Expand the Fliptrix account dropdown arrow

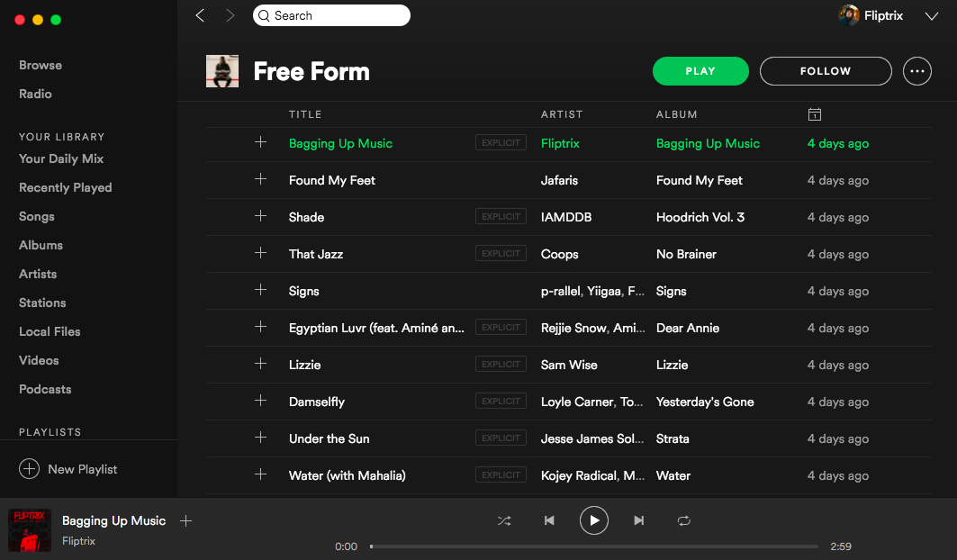point(932,15)
